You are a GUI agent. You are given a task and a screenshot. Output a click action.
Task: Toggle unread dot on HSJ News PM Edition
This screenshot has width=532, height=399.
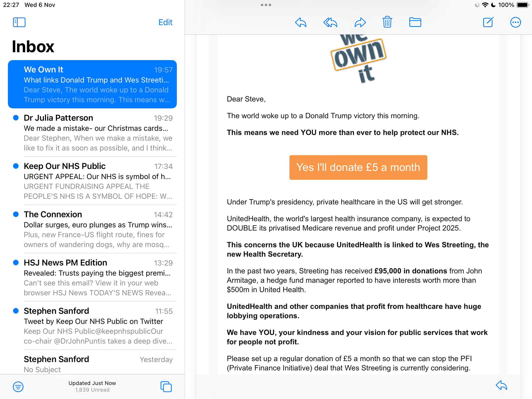point(16,263)
